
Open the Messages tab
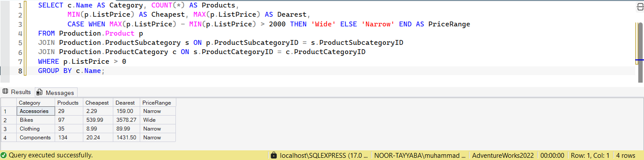[56, 92]
